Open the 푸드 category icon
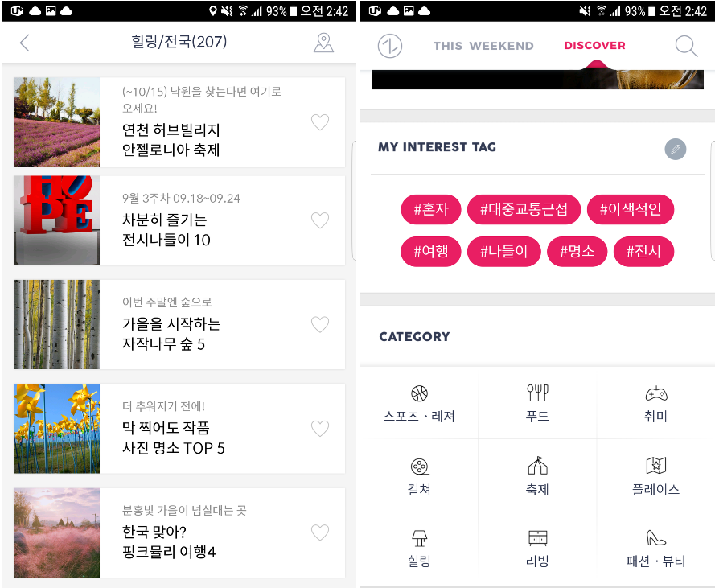The width and height of the screenshot is (715, 588). click(537, 404)
